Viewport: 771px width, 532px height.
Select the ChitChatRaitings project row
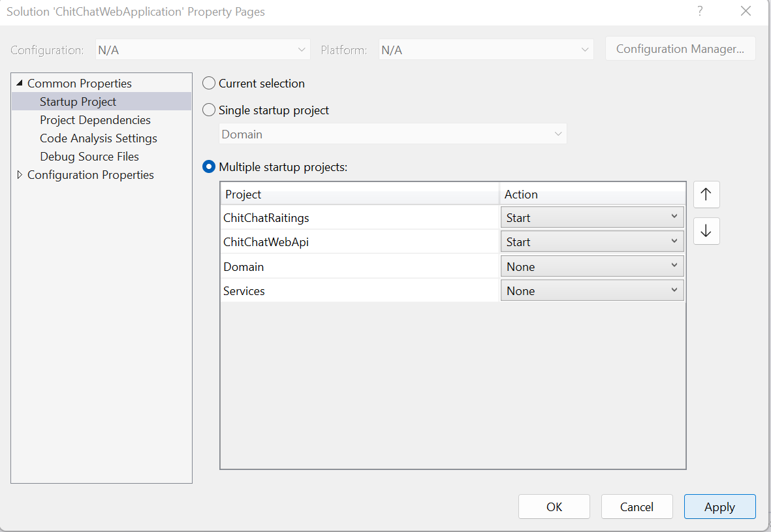[360, 217]
